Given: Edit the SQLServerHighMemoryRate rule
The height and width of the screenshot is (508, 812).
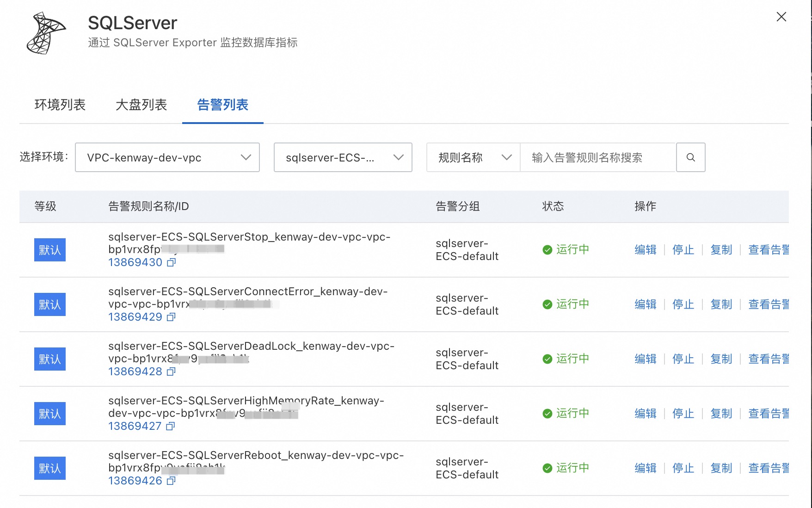Looking at the screenshot, I should pyautogui.click(x=646, y=414).
